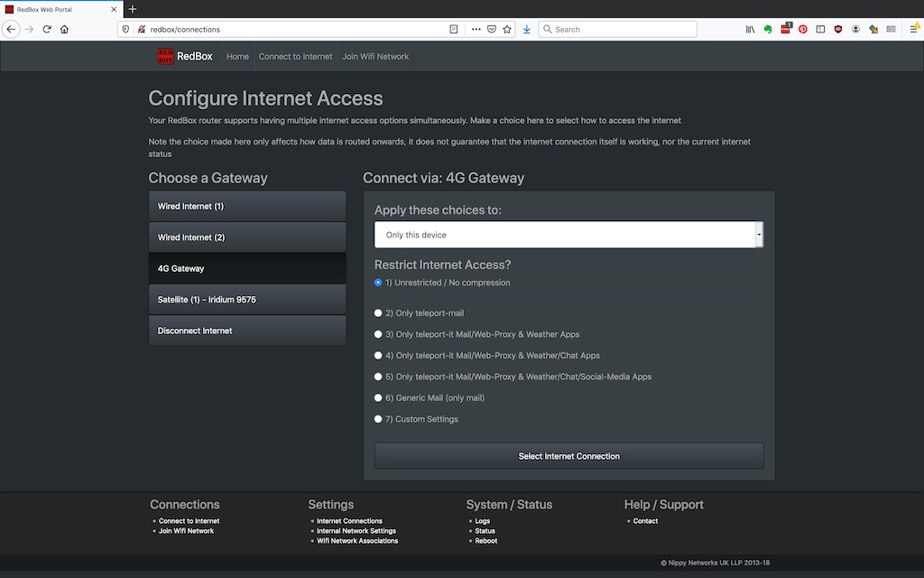Click the red extension icon with badge
This screenshot has height=578, width=924.
[x=786, y=28]
